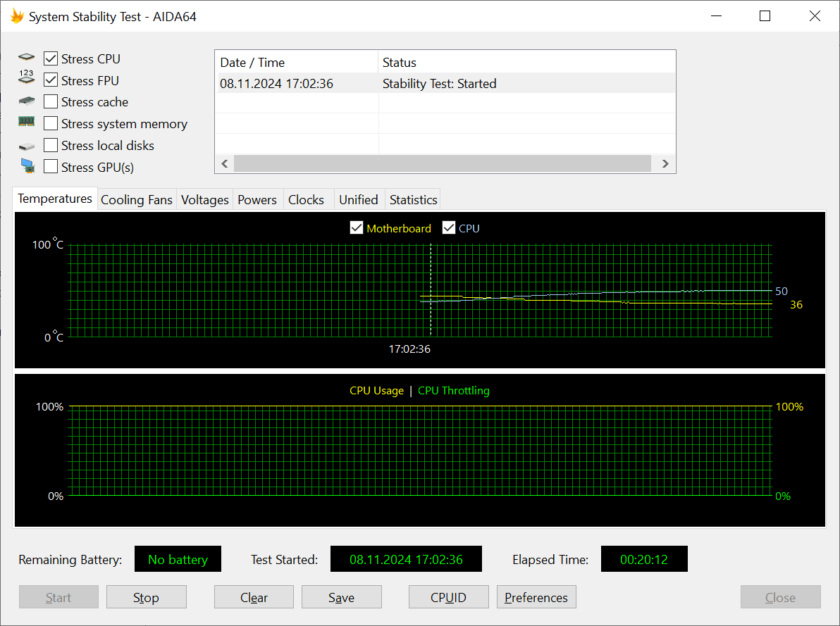Save the test results
The width and height of the screenshot is (840, 626).
[341, 597]
